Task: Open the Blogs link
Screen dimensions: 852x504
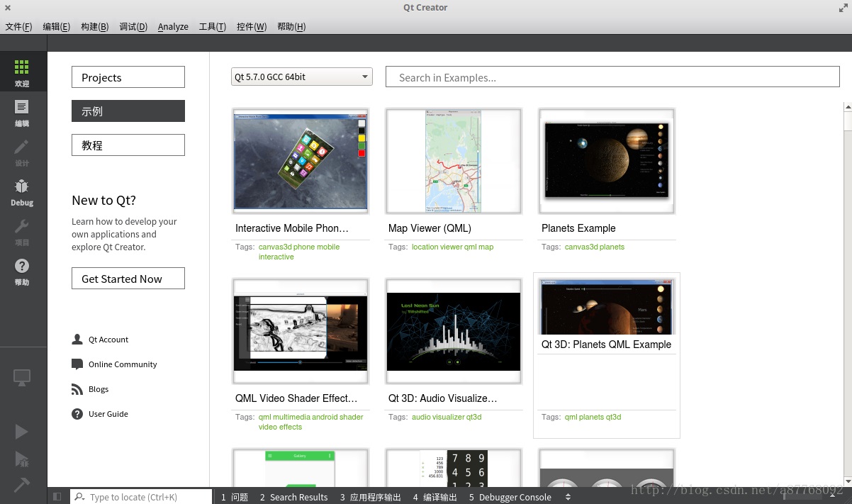Action: [x=99, y=389]
